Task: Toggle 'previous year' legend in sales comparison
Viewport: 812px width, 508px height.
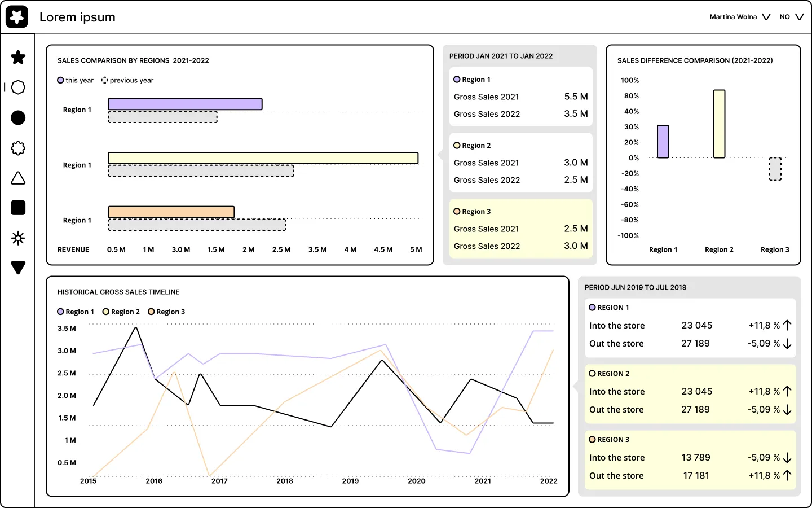Action: click(127, 80)
